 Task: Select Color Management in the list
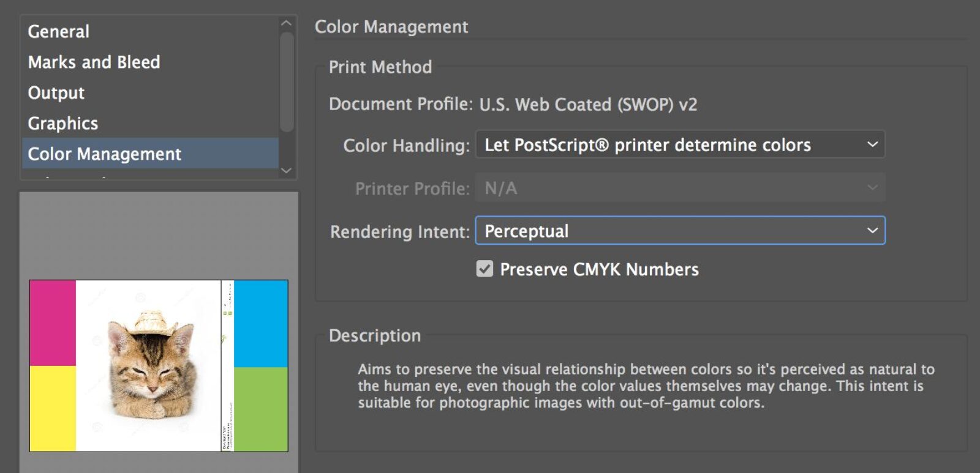tap(150, 154)
